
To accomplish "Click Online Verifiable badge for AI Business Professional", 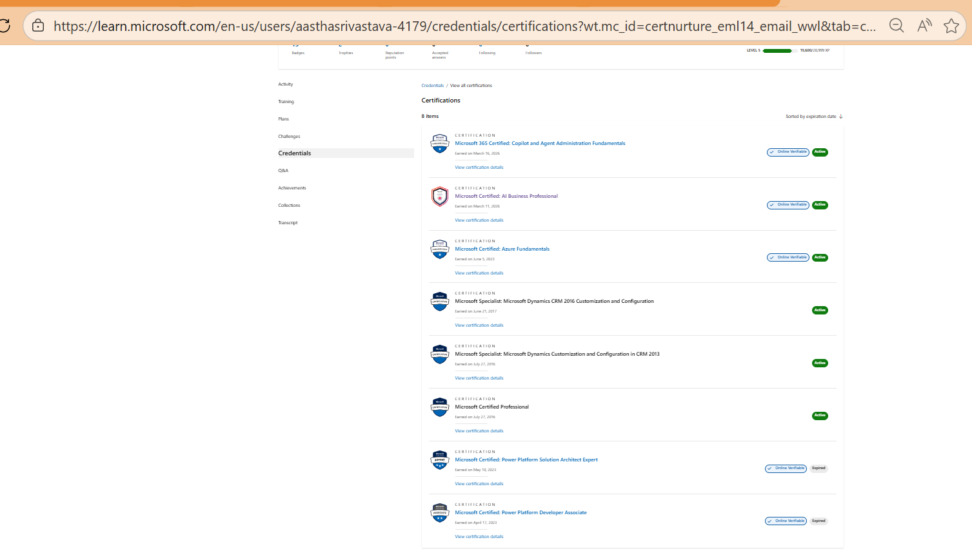I will (788, 205).
